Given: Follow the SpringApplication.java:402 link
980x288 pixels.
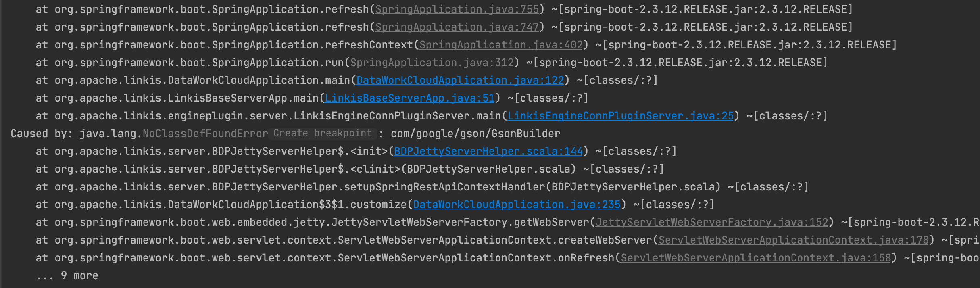Looking at the screenshot, I should 501,45.
